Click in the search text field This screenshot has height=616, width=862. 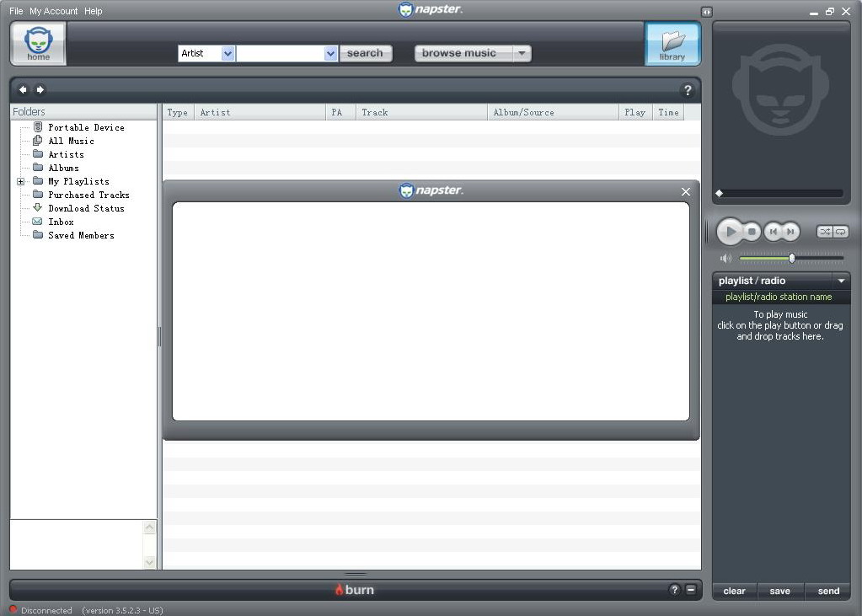click(x=281, y=53)
